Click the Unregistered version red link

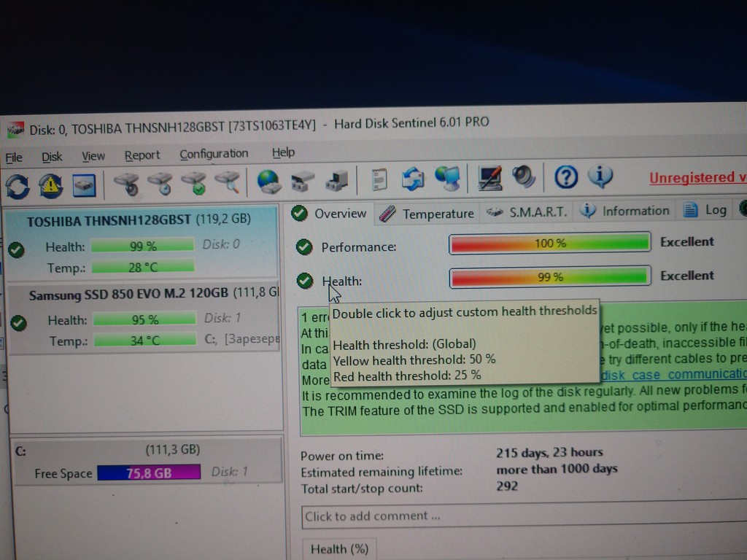click(697, 178)
